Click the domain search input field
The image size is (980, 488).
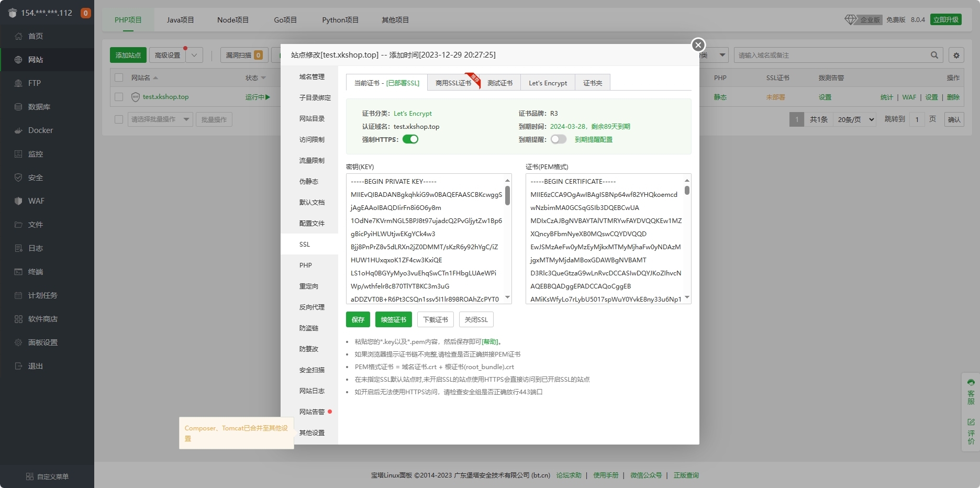tap(832, 55)
